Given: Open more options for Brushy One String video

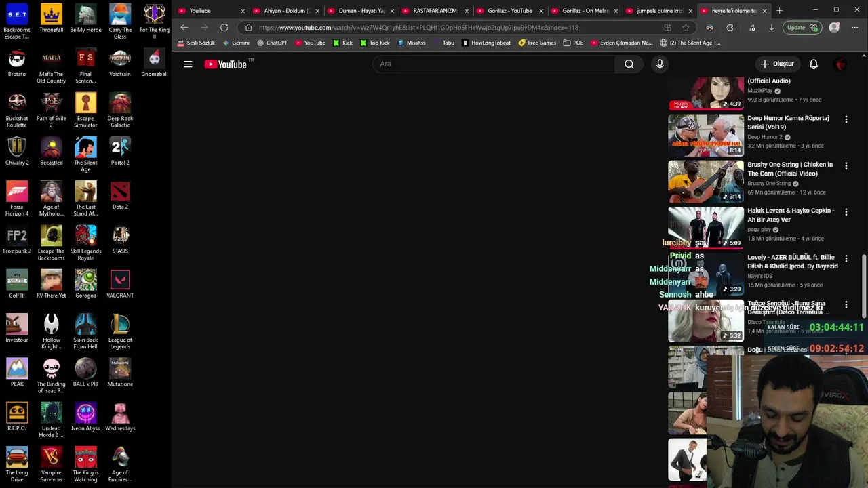Looking at the screenshot, I should click(x=846, y=165).
